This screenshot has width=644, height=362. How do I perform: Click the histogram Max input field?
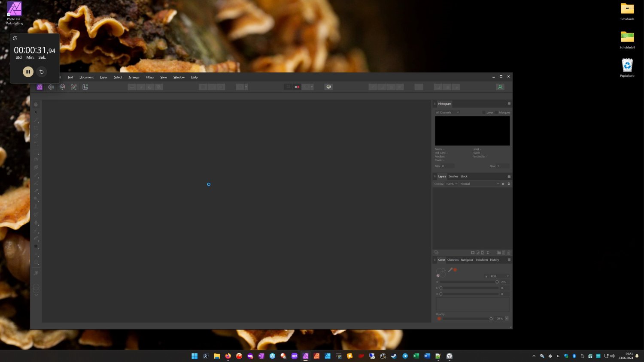(x=503, y=166)
